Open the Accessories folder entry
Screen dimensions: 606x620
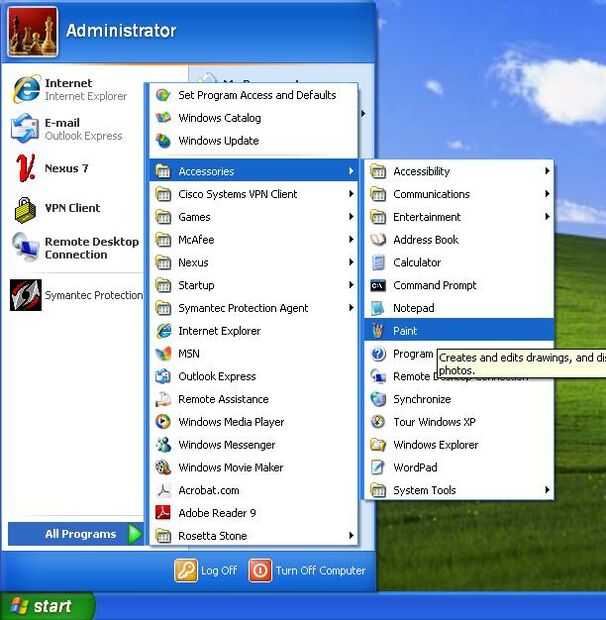[254, 171]
